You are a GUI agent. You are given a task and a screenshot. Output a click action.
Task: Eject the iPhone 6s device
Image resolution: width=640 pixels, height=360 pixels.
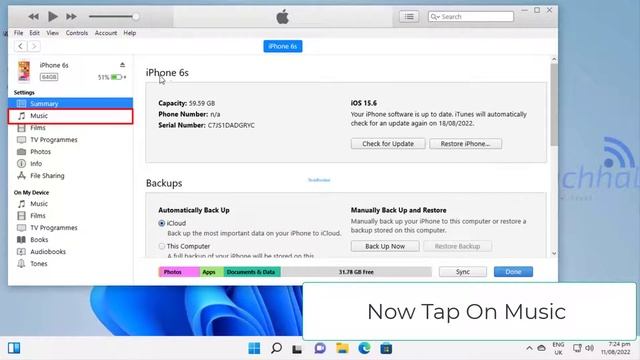point(122,64)
